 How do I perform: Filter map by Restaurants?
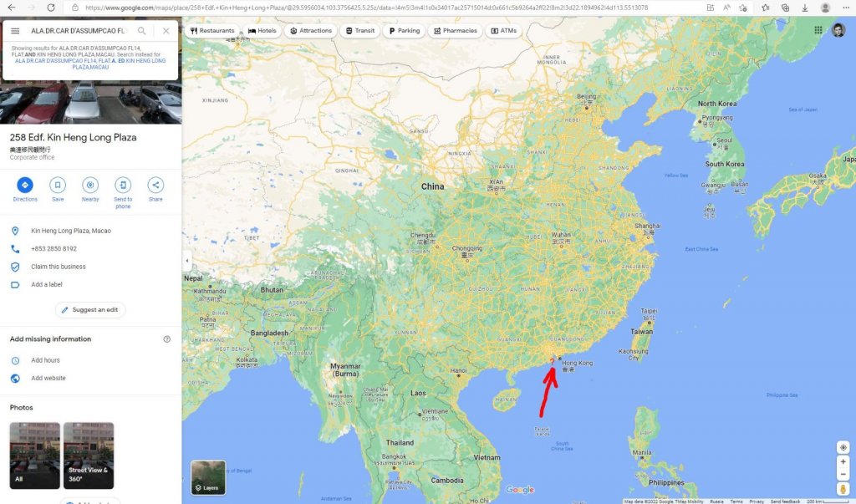coord(212,31)
